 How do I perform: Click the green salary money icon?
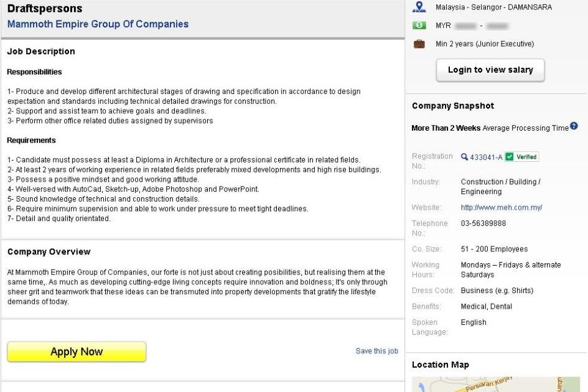pos(419,26)
